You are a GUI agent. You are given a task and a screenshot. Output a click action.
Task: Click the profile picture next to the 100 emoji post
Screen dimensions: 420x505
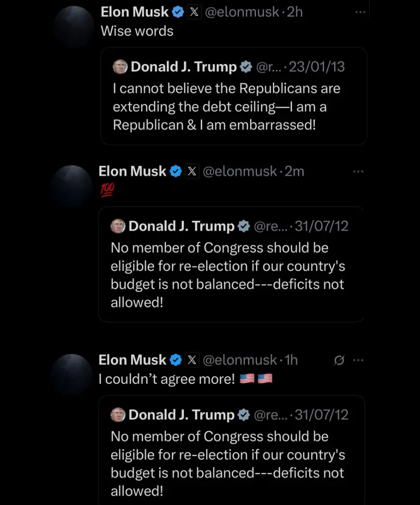click(71, 186)
